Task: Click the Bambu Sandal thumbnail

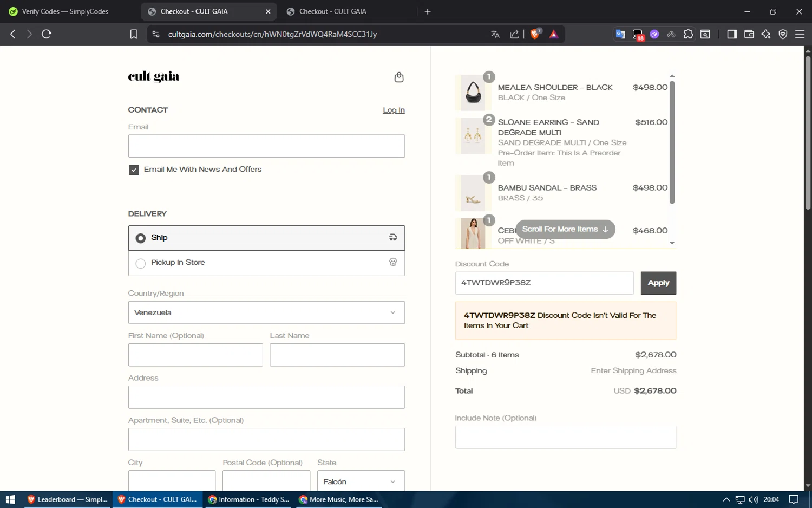Action: point(473,193)
